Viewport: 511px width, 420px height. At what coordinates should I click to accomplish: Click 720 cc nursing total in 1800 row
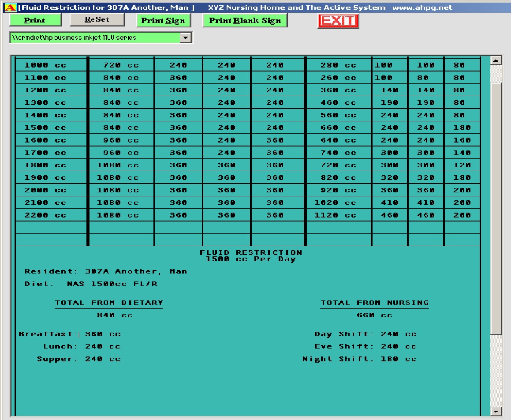338,165
